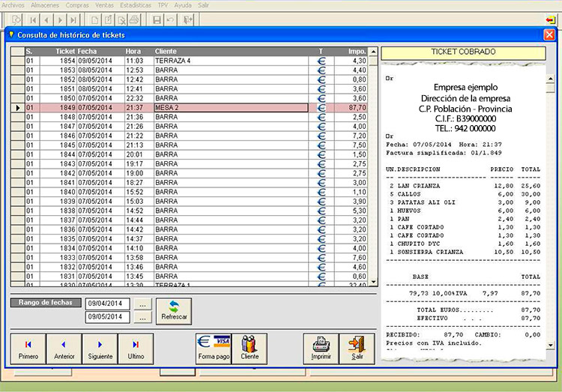Click the previous record toolbar arrow
The height and width of the screenshot is (392, 562).
[x=46, y=19]
